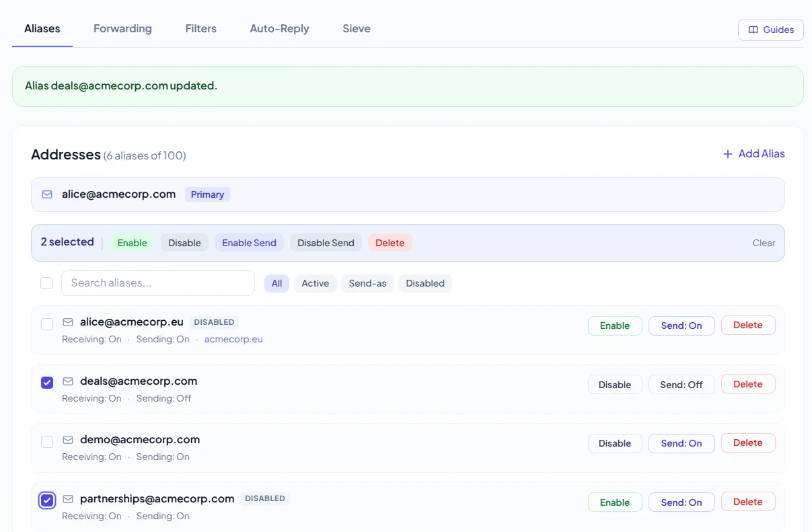Delete the alice@acmecorp.eu alias
Viewport: 812px width, 532px height.
pyautogui.click(x=747, y=326)
